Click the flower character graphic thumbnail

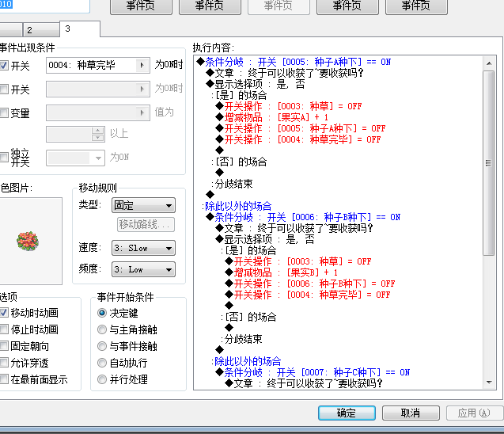click(x=28, y=241)
